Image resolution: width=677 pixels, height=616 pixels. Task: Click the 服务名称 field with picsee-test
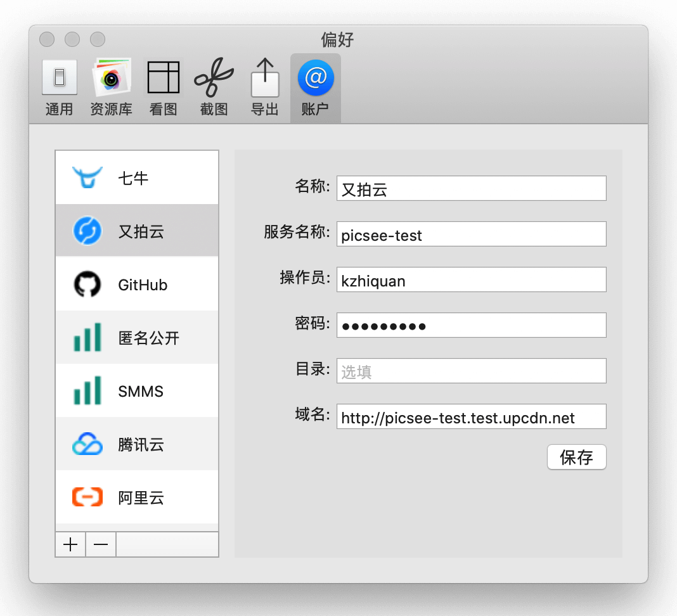[x=472, y=234]
